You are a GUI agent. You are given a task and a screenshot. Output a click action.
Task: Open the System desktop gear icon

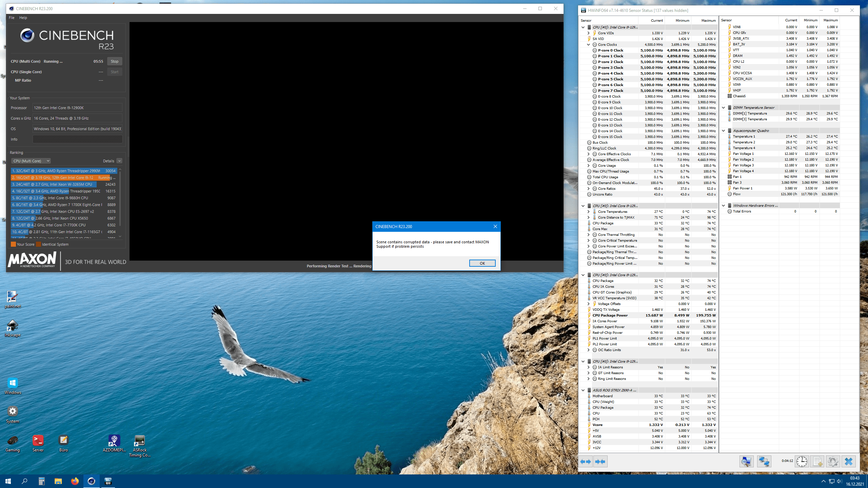(13, 415)
